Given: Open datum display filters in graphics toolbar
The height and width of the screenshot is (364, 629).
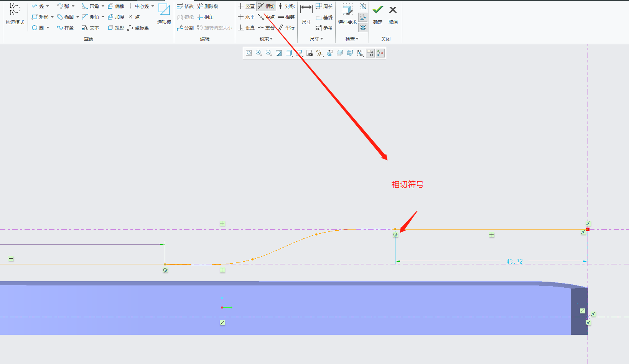Looking at the screenshot, I should point(320,53).
